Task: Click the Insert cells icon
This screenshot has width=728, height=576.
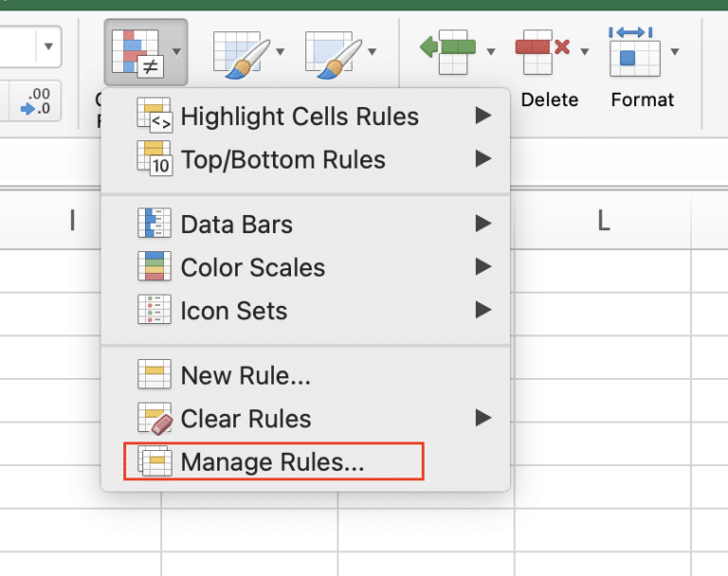Action: pos(447,49)
